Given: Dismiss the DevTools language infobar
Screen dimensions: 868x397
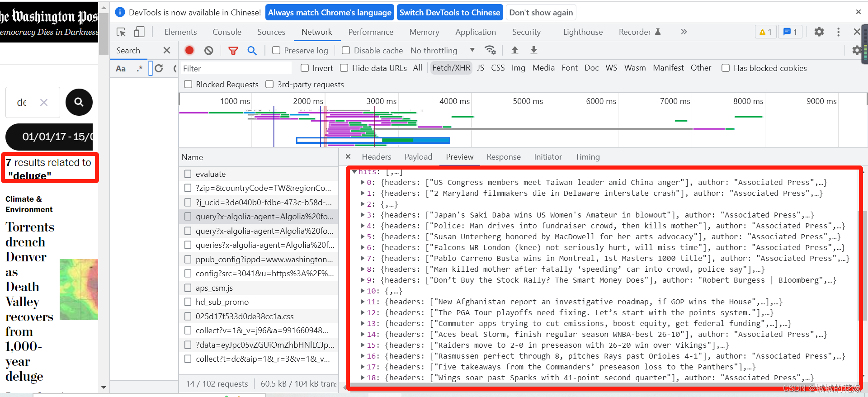Looking at the screenshot, I should click(858, 12).
